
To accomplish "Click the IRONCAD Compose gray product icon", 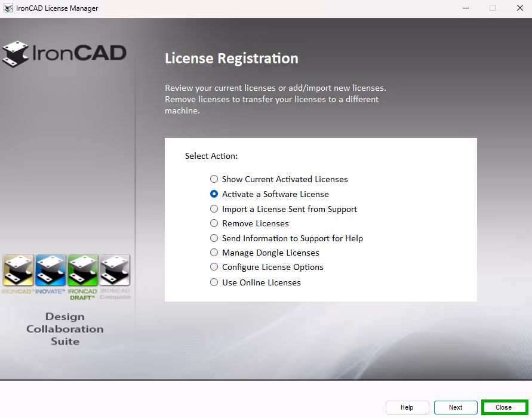I will click(115, 270).
